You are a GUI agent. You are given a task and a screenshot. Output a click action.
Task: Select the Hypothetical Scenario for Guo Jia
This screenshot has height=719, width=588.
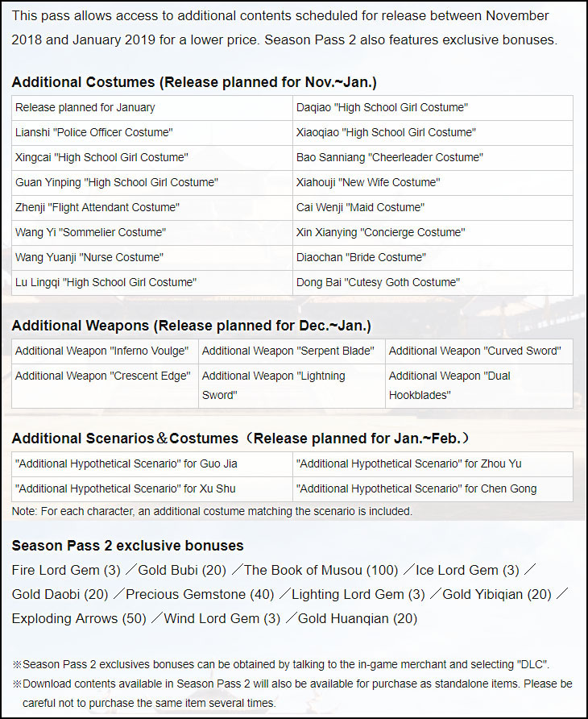point(126,463)
